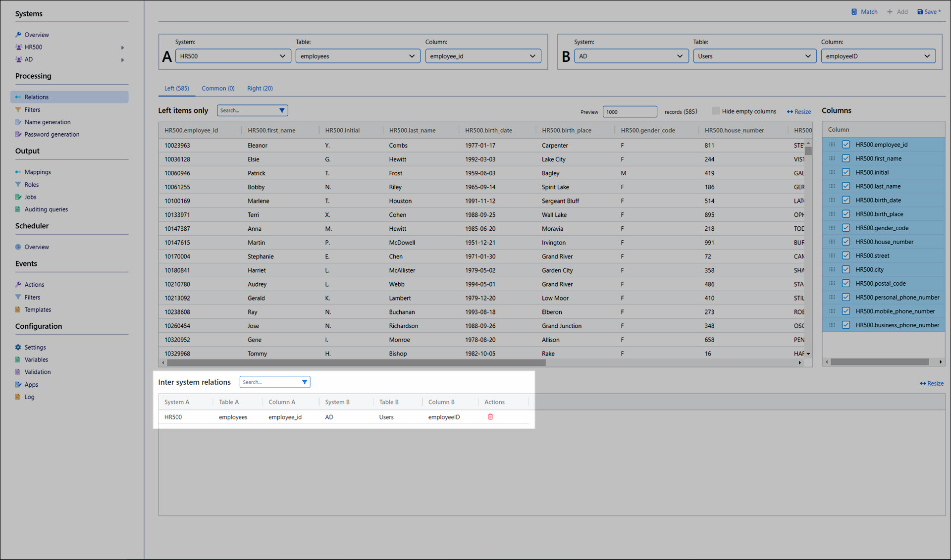The image size is (951, 560).
Task: Open Settings gear in Configuration
Action: click(x=18, y=347)
